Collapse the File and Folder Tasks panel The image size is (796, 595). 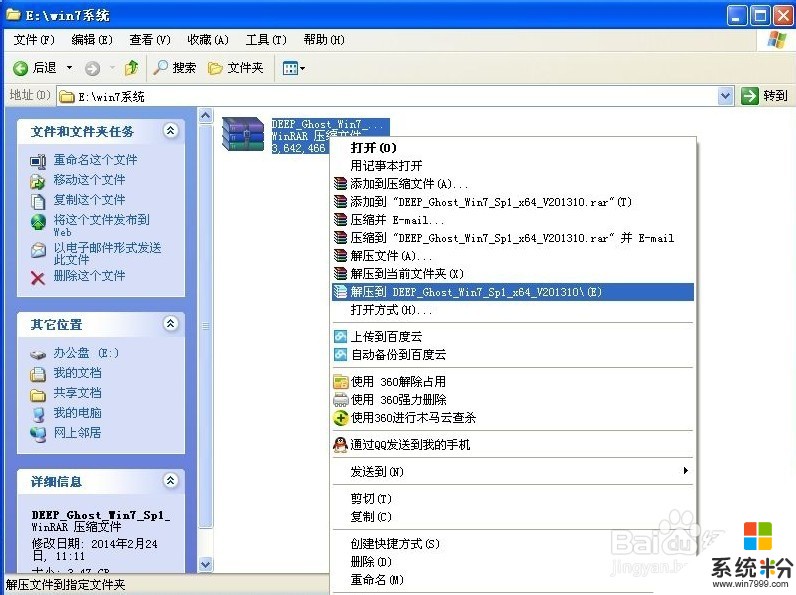tap(171, 131)
